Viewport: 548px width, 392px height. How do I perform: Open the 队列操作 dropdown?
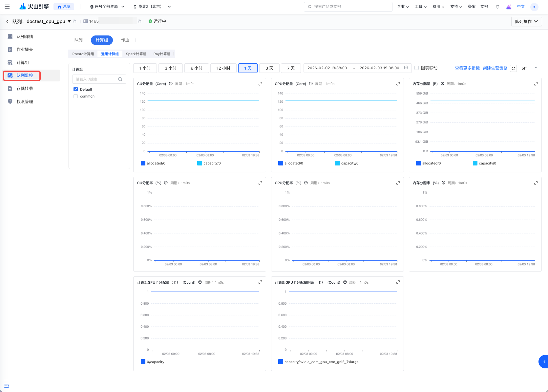(x=526, y=22)
